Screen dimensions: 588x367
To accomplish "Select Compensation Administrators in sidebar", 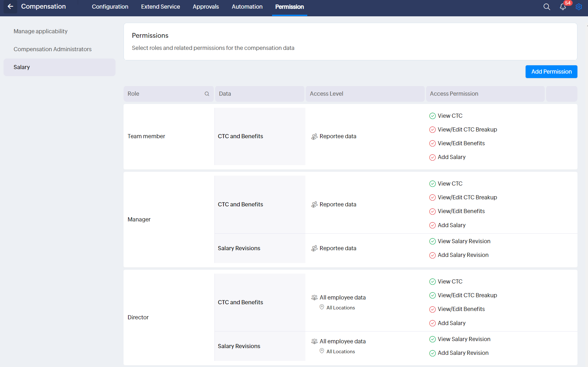I will point(52,49).
